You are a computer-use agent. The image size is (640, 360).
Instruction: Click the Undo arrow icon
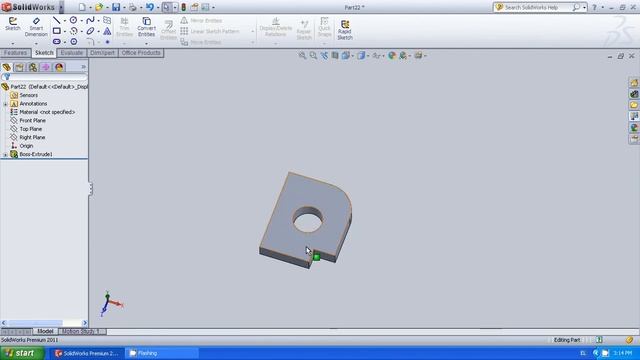tap(150, 7)
